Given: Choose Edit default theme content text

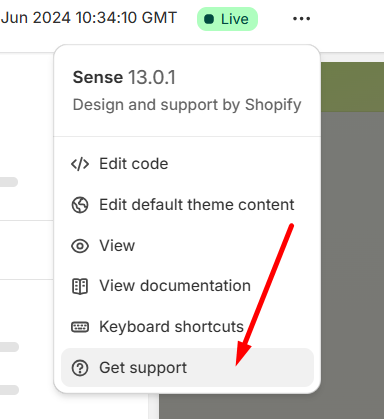Looking at the screenshot, I should (197, 205).
